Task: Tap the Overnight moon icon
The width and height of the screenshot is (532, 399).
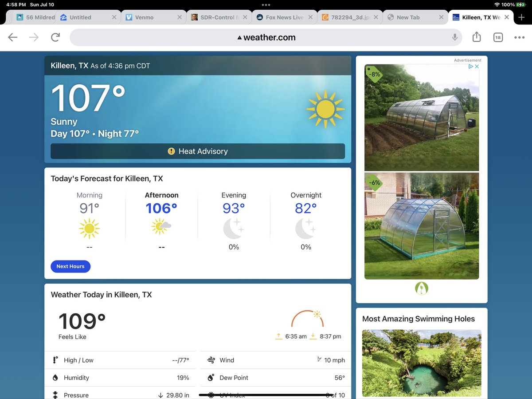Action: pyautogui.click(x=306, y=229)
